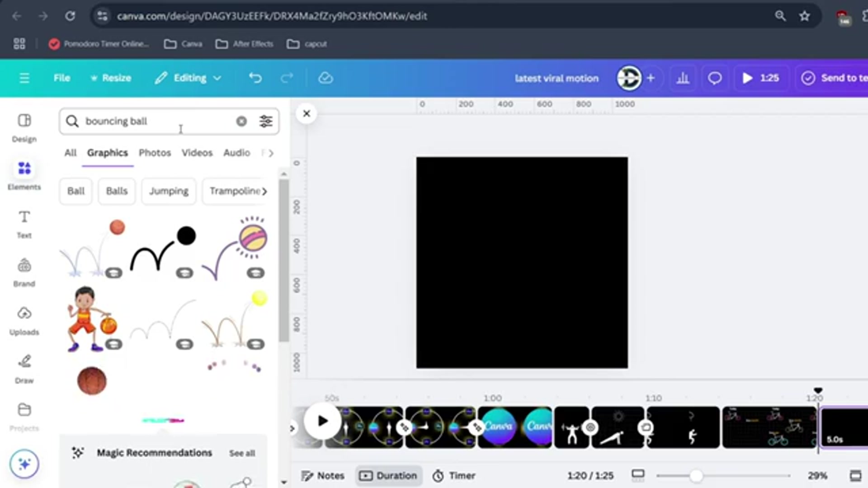Open the Projects panel
Screen dimensions: 868x488
(24, 416)
